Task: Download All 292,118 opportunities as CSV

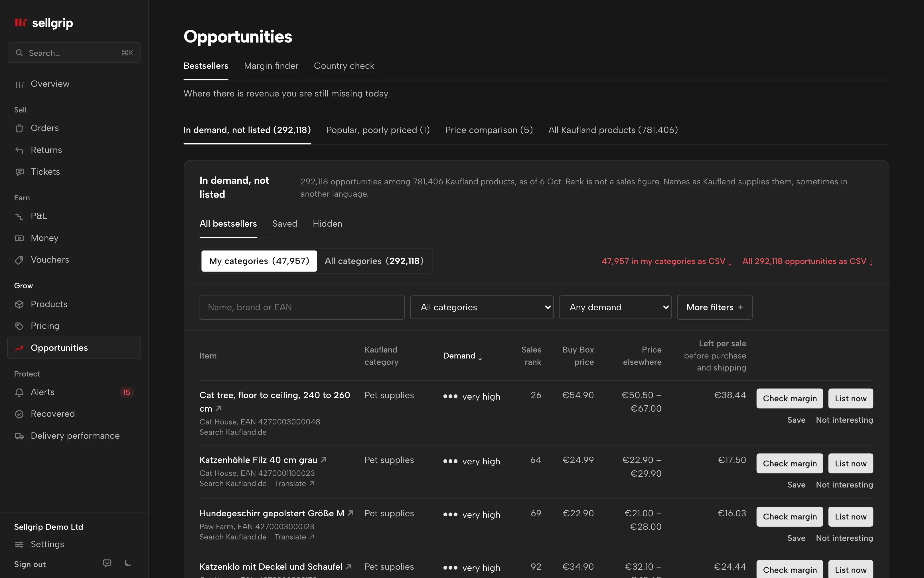Action: click(x=808, y=261)
